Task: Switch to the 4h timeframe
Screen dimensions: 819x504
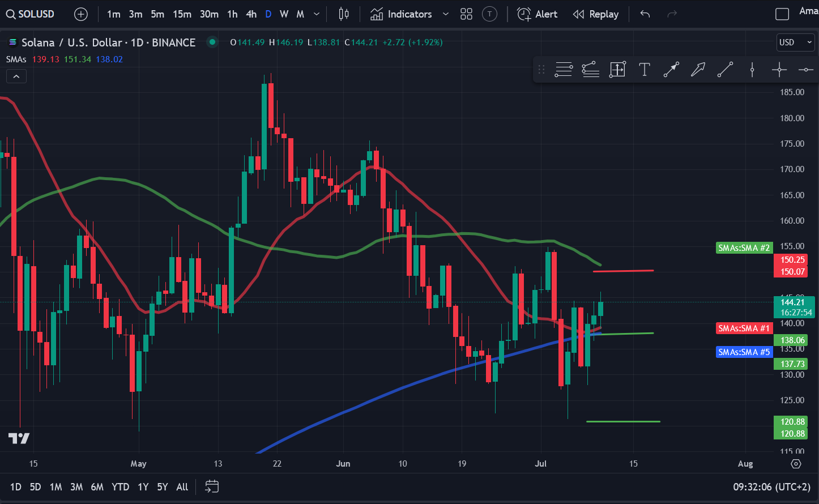Action: point(251,14)
